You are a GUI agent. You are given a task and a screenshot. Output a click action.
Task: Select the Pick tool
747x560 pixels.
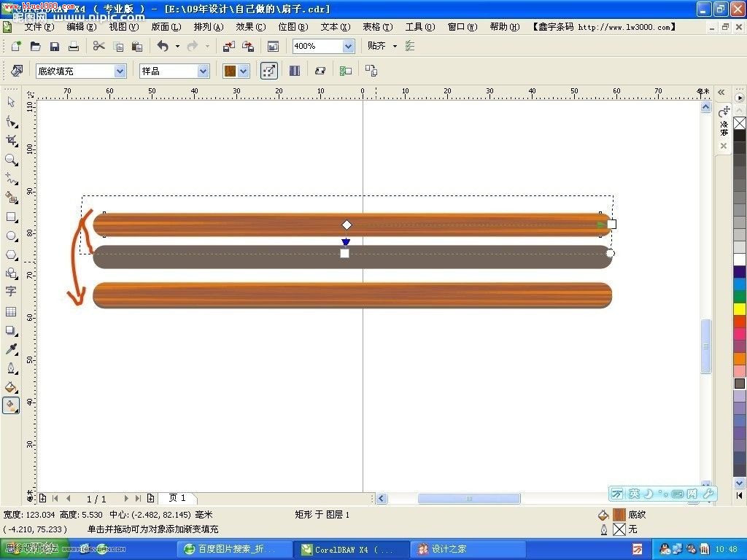point(11,103)
